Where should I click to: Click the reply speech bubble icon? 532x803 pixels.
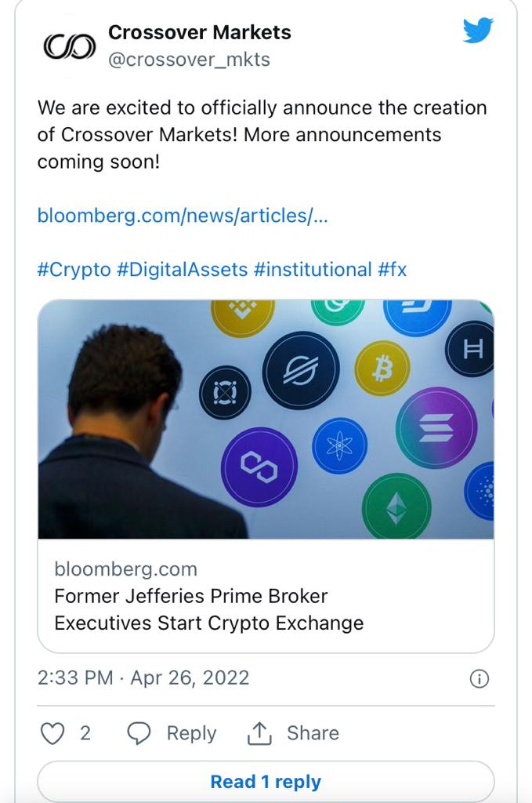pos(139,733)
